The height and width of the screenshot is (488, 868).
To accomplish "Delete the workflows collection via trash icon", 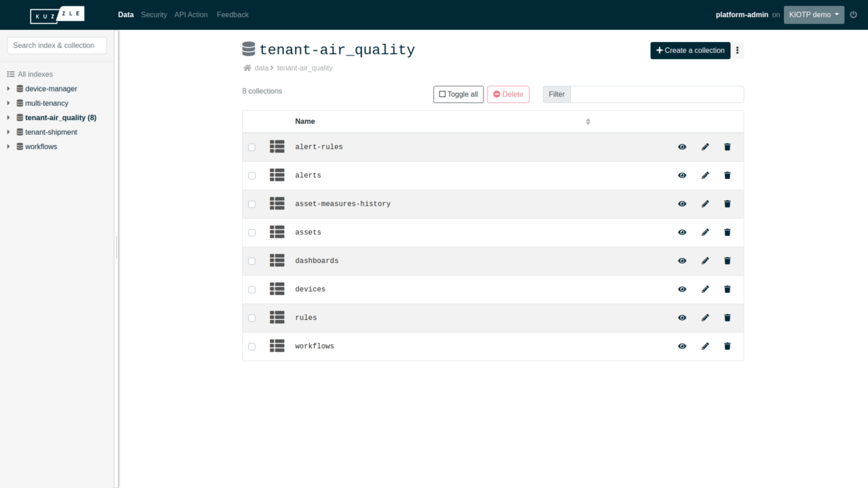I will [726, 346].
